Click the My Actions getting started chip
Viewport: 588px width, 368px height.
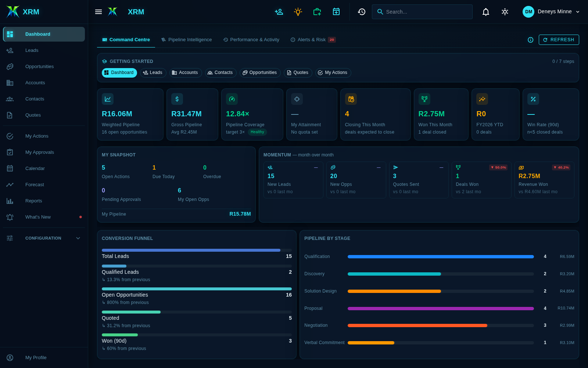point(333,73)
